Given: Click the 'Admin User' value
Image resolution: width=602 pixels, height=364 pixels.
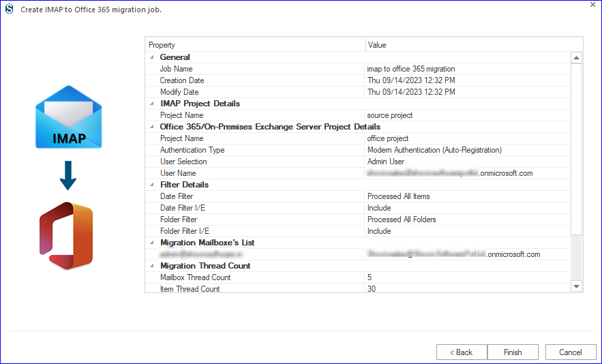Looking at the screenshot, I should point(386,162).
